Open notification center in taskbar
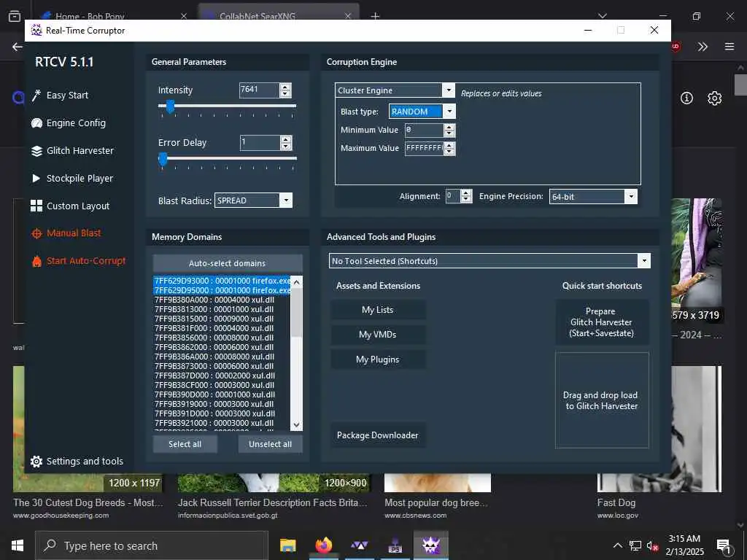This screenshot has height=560, width=747. point(723,546)
